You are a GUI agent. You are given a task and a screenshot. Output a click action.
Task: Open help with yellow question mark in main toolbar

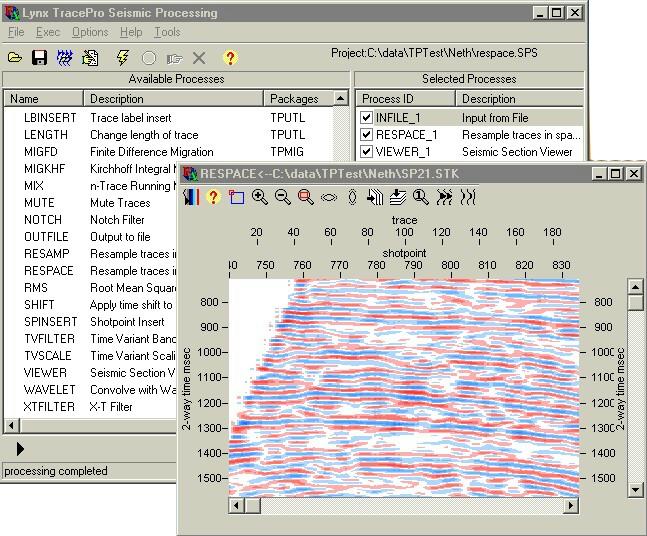click(230, 58)
